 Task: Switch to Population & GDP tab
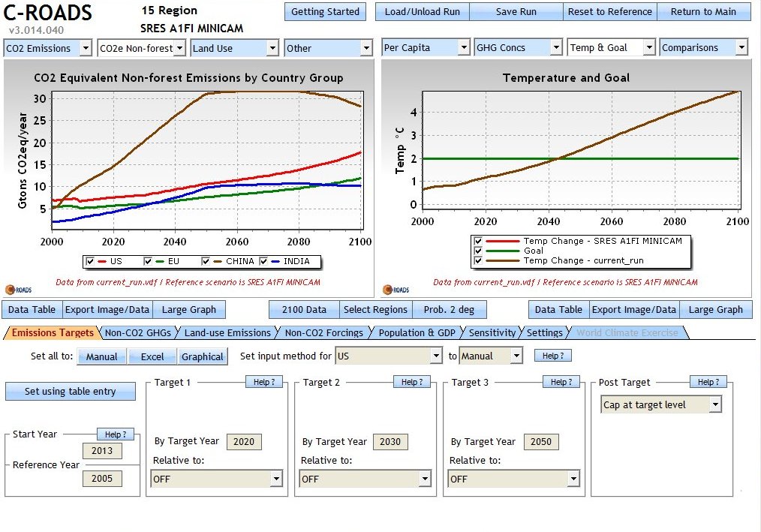point(417,332)
